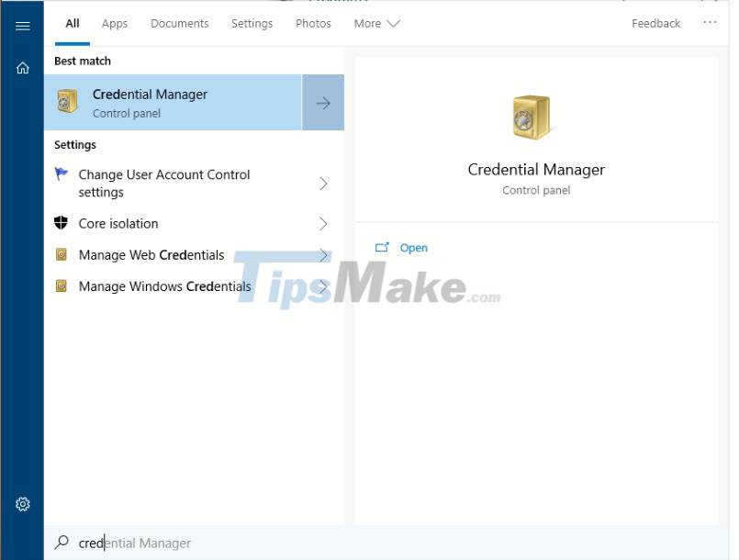Click into the search text box
The width and height of the screenshot is (739, 560).
pyautogui.click(x=275, y=543)
